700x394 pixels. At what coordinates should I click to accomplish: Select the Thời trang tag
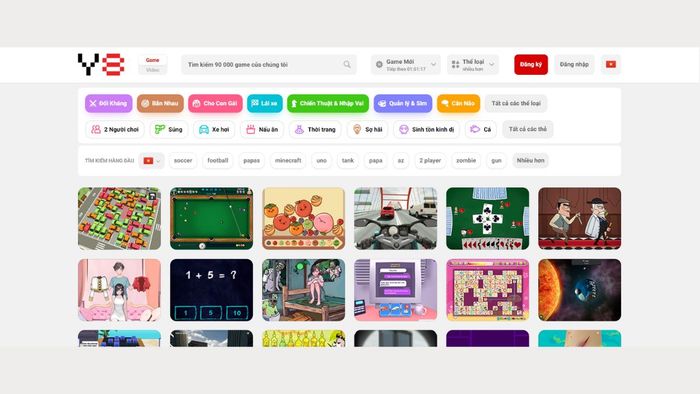pos(315,129)
